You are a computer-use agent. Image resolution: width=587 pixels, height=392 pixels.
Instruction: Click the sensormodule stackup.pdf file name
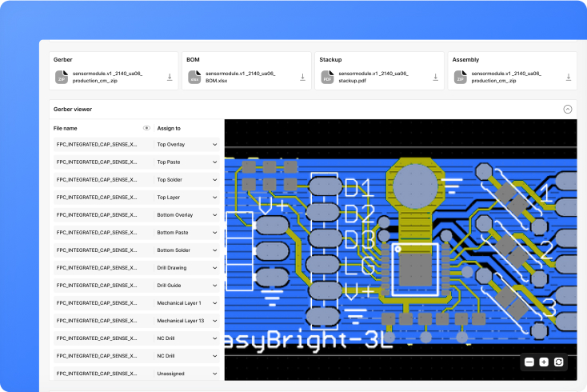[x=373, y=77]
